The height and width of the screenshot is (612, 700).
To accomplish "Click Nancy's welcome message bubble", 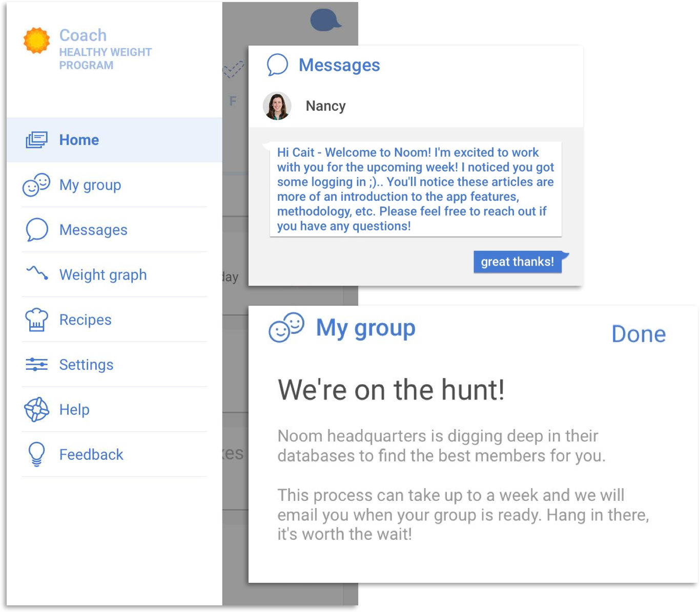I will (x=416, y=189).
